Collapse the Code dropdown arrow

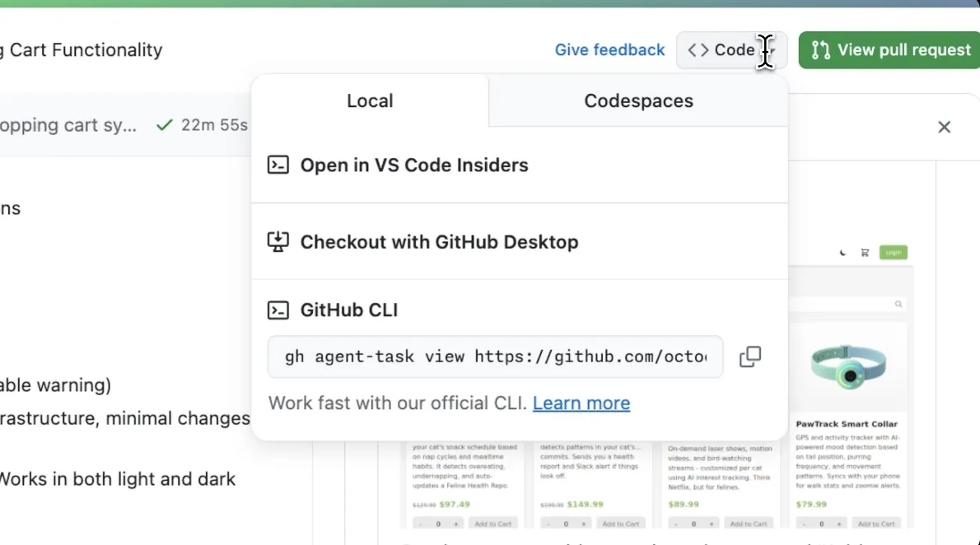pyautogui.click(x=769, y=51)
